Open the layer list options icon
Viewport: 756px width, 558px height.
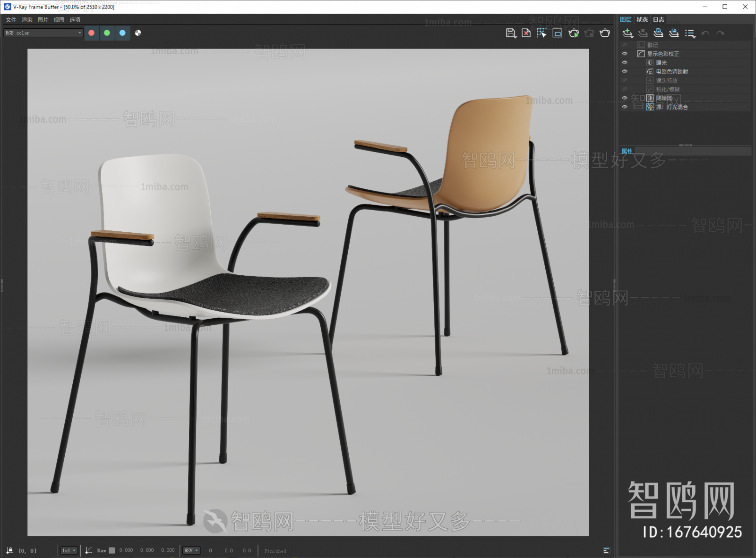pos(690,34)
